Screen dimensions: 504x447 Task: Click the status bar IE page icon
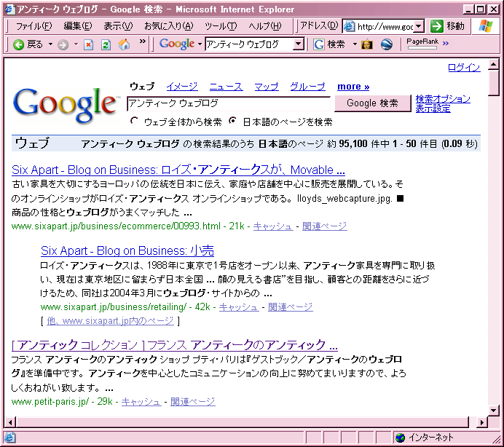9,438
